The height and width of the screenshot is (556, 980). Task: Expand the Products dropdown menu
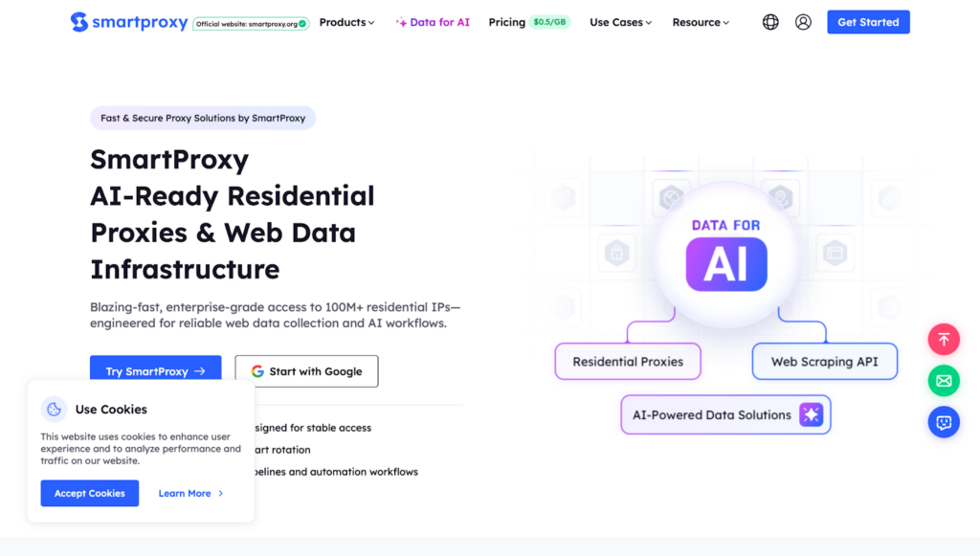(x=346, y=22)
